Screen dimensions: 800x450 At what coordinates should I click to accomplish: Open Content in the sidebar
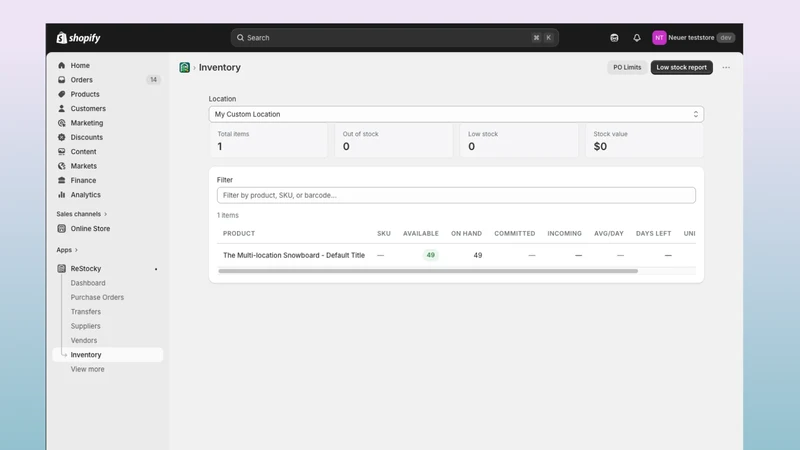coord(83,152)
